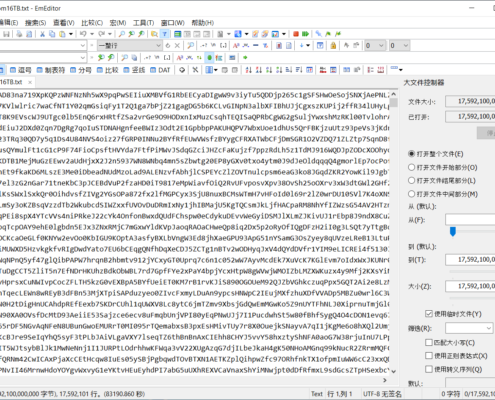Screen dimensions: 495x400
Task: Click the Find in Files folder-magnifier icon
Action: pos(154,34)
